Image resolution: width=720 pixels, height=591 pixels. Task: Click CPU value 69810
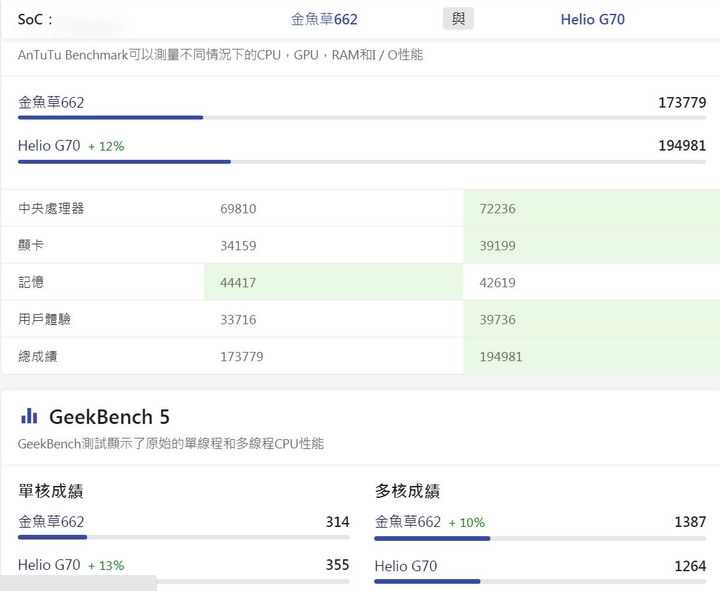point(238,209)
